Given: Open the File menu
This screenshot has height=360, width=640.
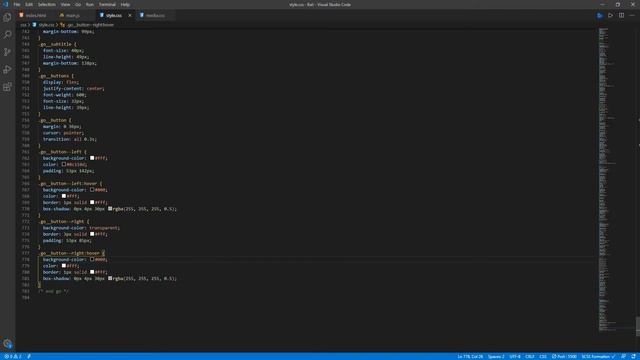Looking at the screenshot, I should click(x=17, y=4).
